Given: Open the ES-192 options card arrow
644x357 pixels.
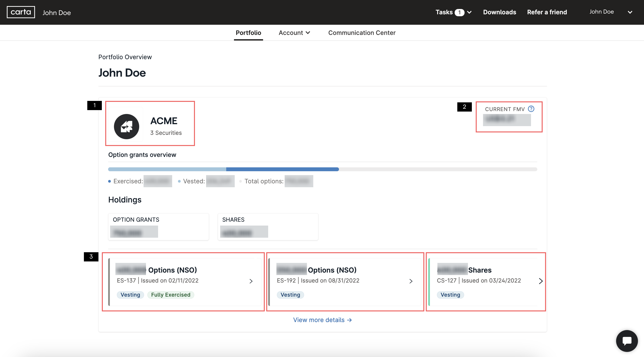Looking at the screenshot, I should tap(411, 281).
